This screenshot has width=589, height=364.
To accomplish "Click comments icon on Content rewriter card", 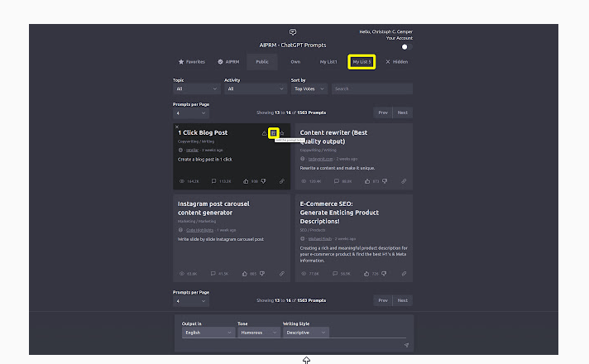I will coord(336,181).
